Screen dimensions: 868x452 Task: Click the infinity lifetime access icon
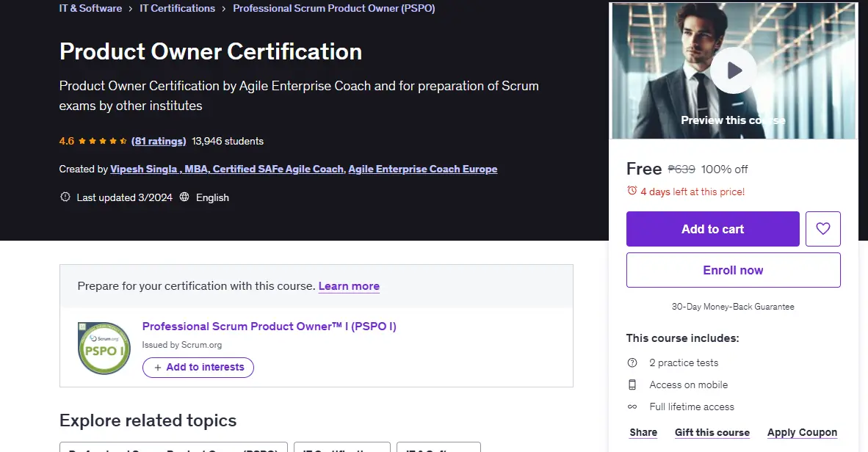click(x=632, y=407)
